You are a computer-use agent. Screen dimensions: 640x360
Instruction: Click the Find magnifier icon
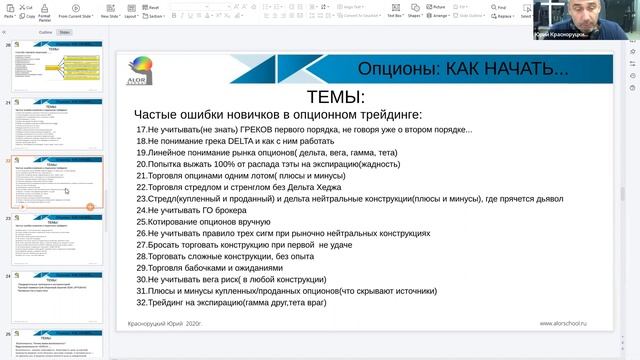click(x=493, y=7)
